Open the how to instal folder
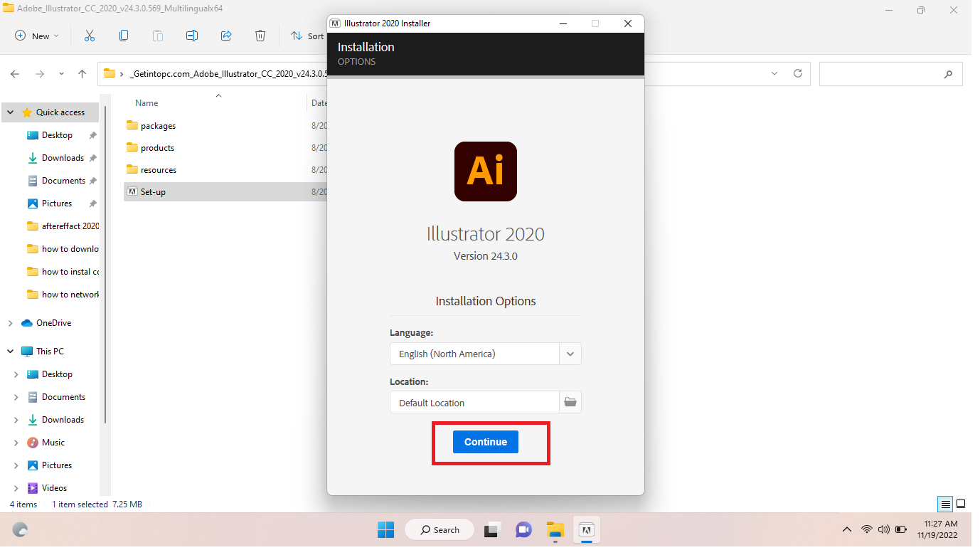This screenshot has height=555, width=980. [63, 272]
